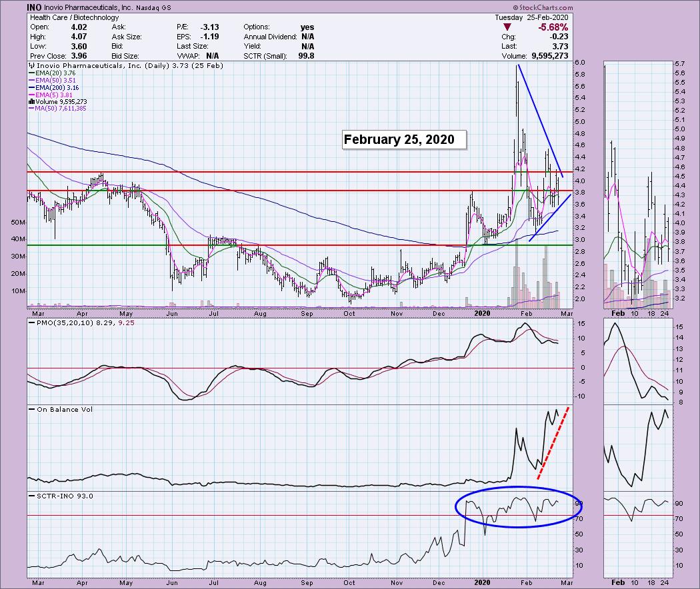Click the P/E value -3.13
The width and height of the screenshot is (700, 589).
(x=209, y=27)
